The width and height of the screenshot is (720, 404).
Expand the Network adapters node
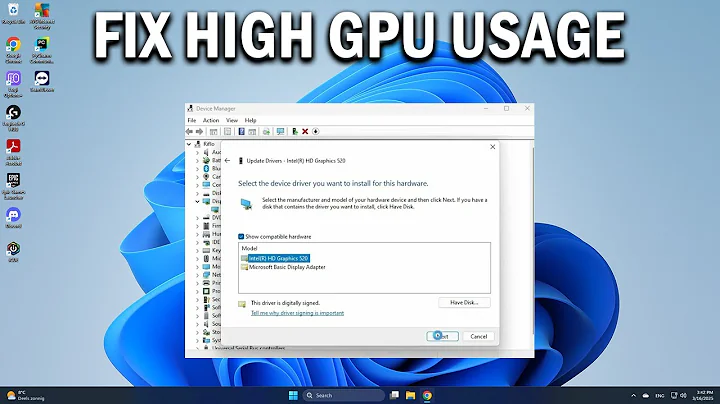(197, 275)
